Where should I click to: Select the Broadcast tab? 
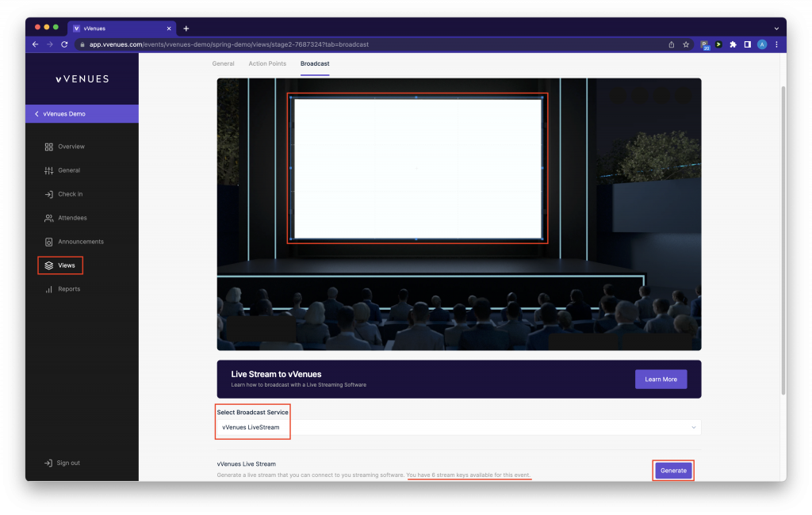[315, 63]
